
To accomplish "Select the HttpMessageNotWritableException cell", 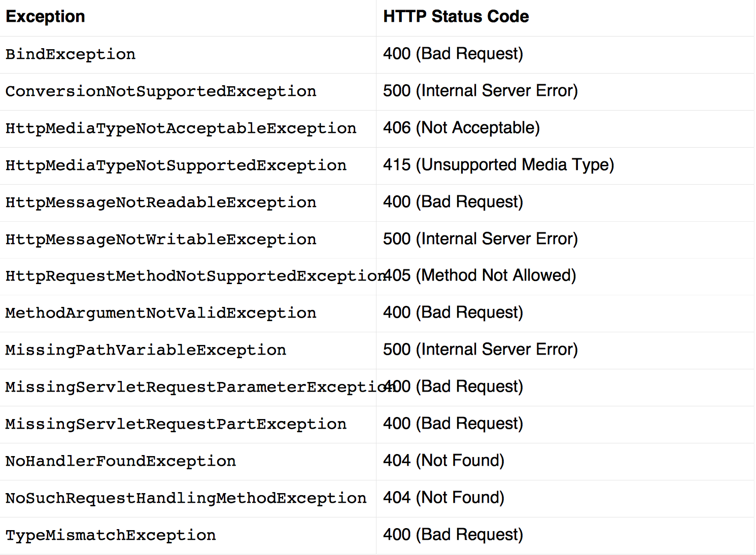I will pyautogui.click(x=161, y=239).
